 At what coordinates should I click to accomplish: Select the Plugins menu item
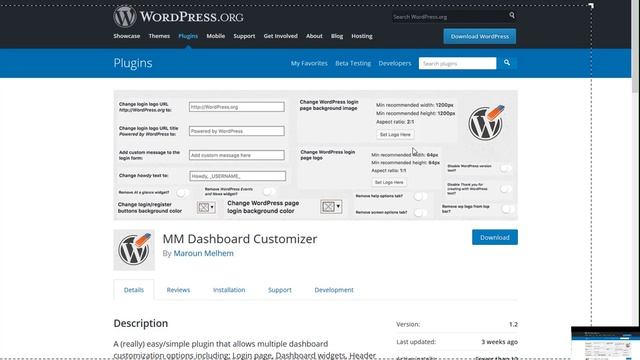pos(188,36)
